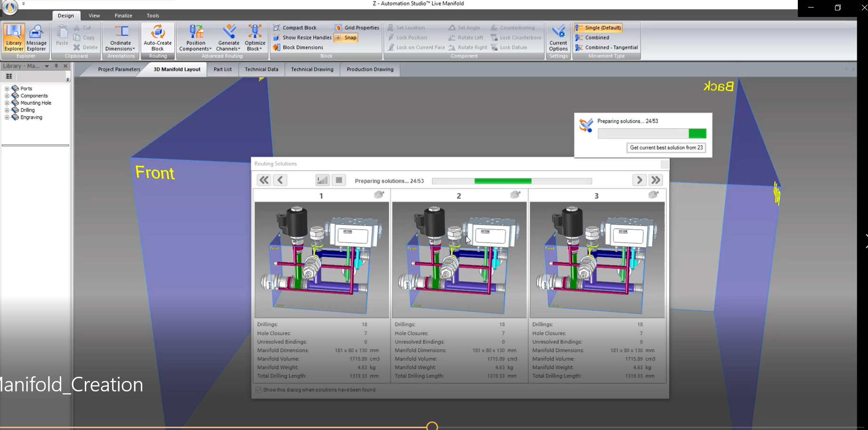The height and width of the screenshot is (430, 868).
Task: Go to next routing solution
Action: 639,180
